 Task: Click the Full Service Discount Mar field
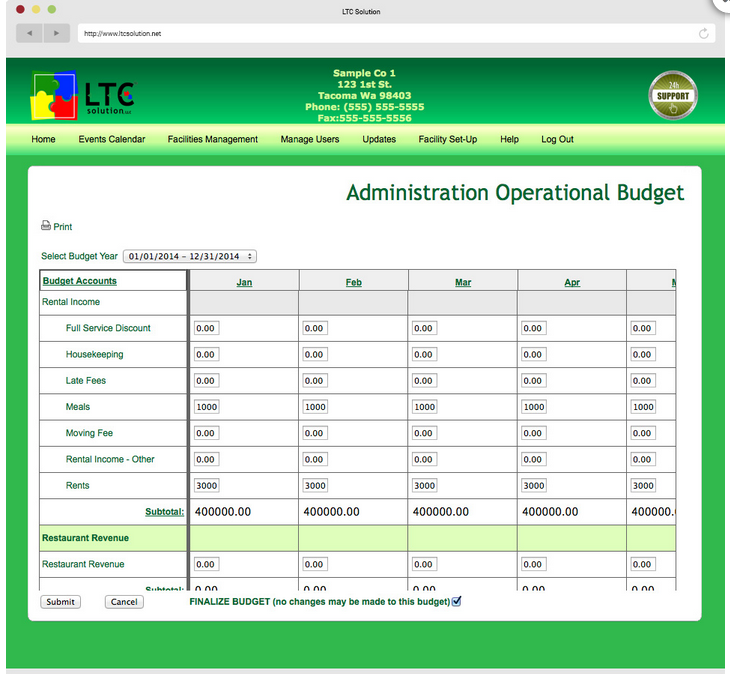[x=425, y=328]
